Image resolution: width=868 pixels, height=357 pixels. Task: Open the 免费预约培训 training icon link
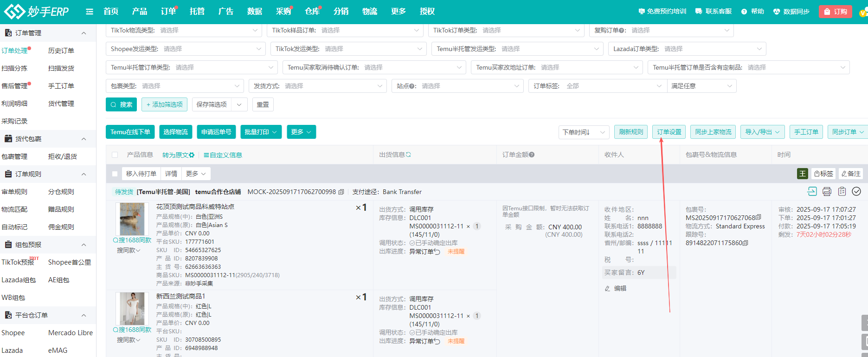[662, 11]
